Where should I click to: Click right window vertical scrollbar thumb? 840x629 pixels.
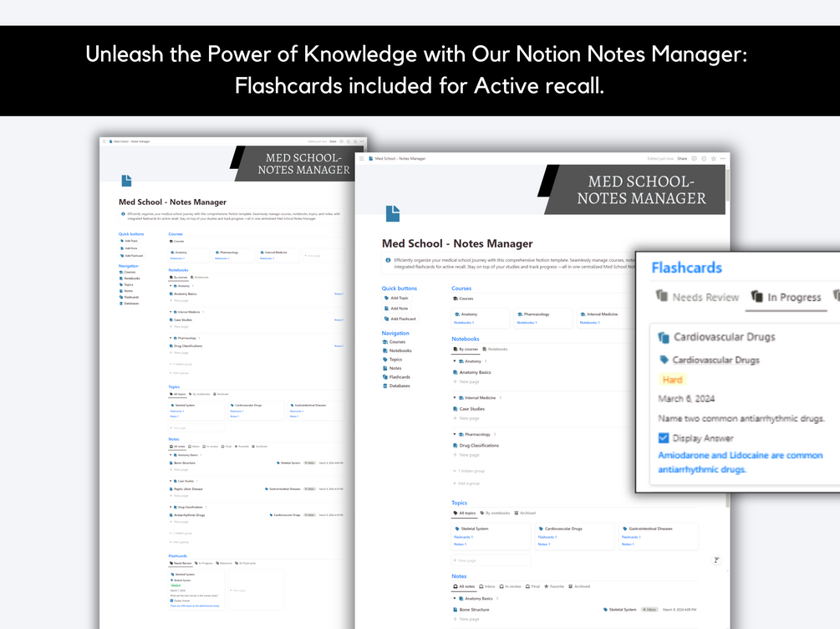tap(727, 186)
